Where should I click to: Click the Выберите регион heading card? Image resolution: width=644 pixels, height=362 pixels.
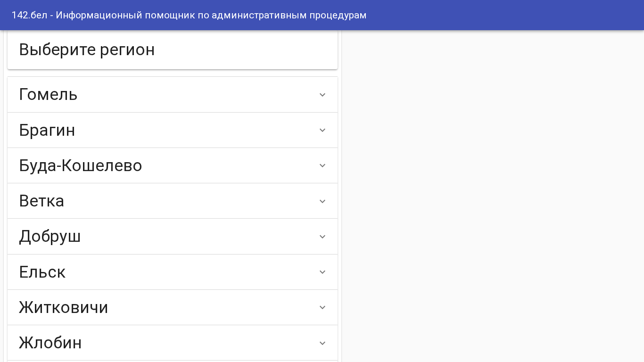[173, 50]
